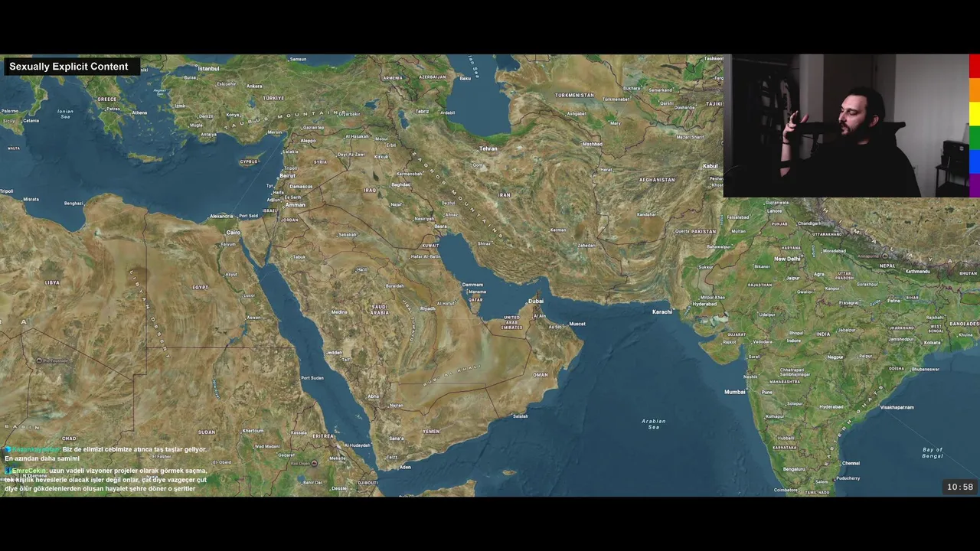Click the Karachi city label

662,312
